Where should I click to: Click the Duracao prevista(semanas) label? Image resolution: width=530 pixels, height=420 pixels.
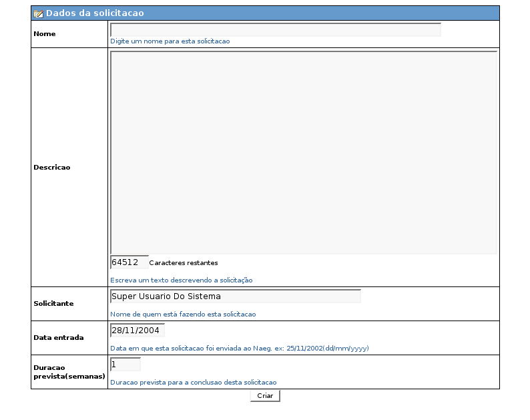click(x=69, y=372)
